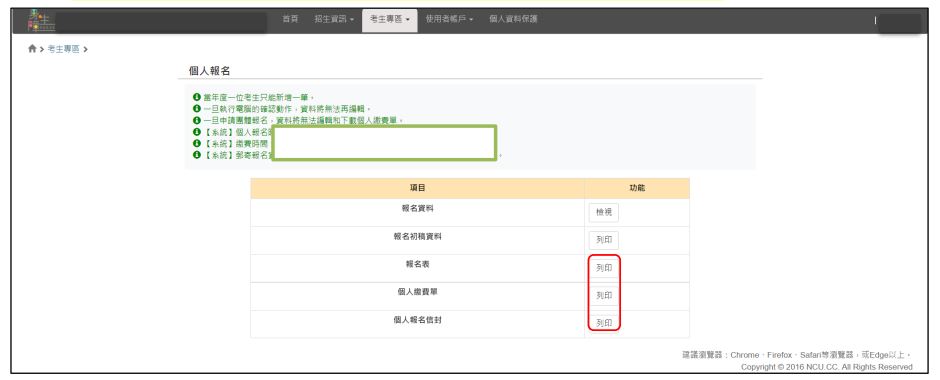940x380 pixels.
Task: Click the info icon beside 一旦執行電腦的確認動作
Action: pos(196,108)
